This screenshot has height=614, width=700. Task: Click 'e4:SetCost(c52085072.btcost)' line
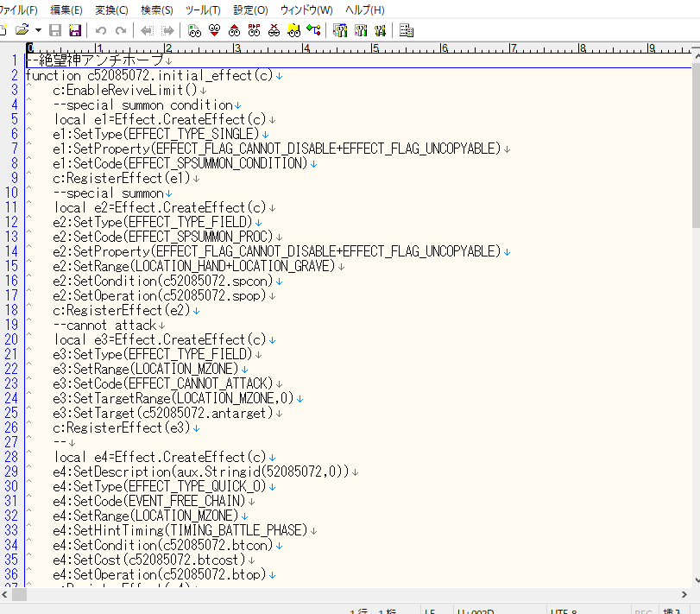pyautogui.click(x=149, y=560)
